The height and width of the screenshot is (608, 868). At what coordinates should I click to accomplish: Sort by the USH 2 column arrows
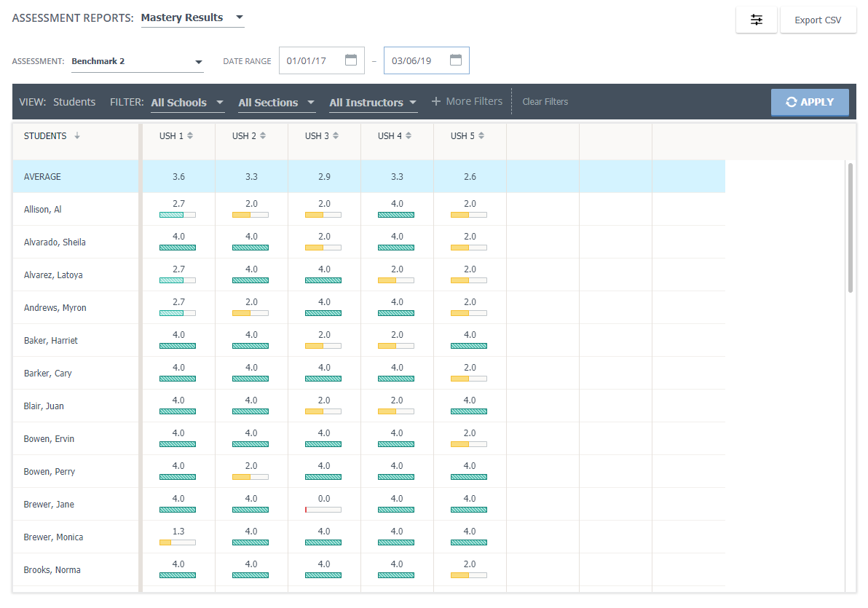tap(263, 136)
